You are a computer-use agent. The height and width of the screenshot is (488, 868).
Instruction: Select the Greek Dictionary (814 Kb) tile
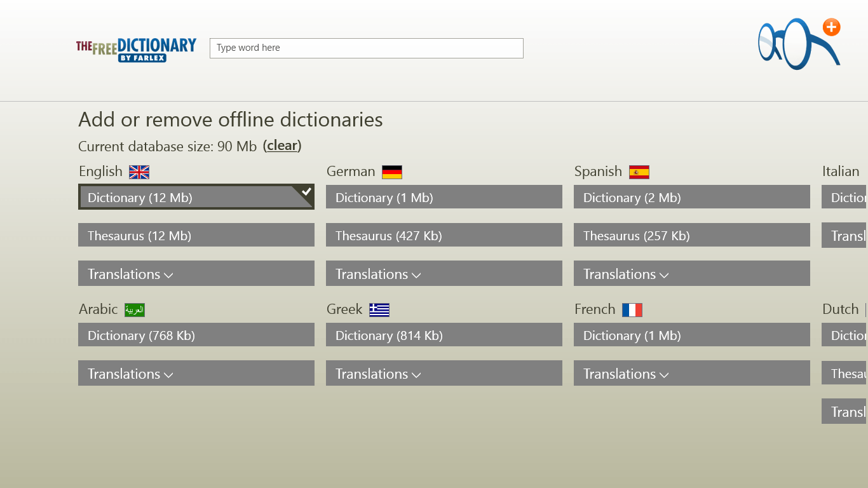[x=444, y=335]
